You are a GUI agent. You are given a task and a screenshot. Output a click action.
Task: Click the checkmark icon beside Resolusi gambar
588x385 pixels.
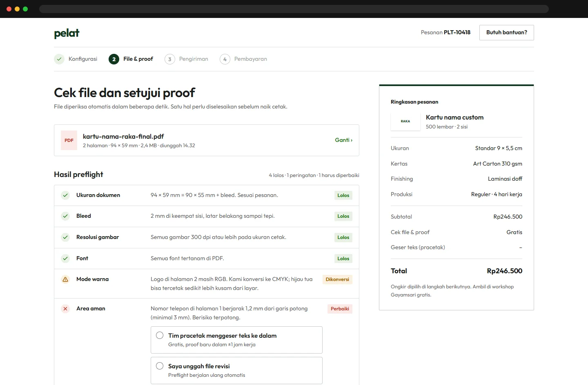tap(65, 237)
